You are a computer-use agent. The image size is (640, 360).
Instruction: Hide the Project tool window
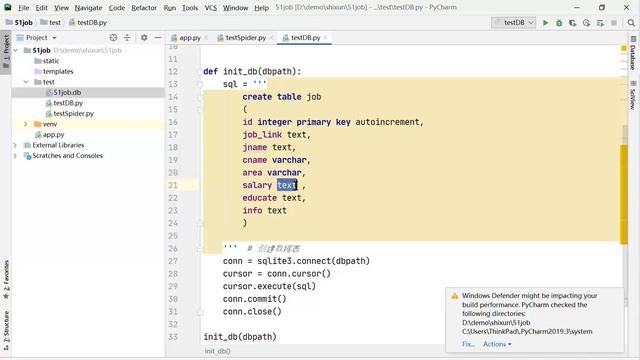[x=158, y=38]
